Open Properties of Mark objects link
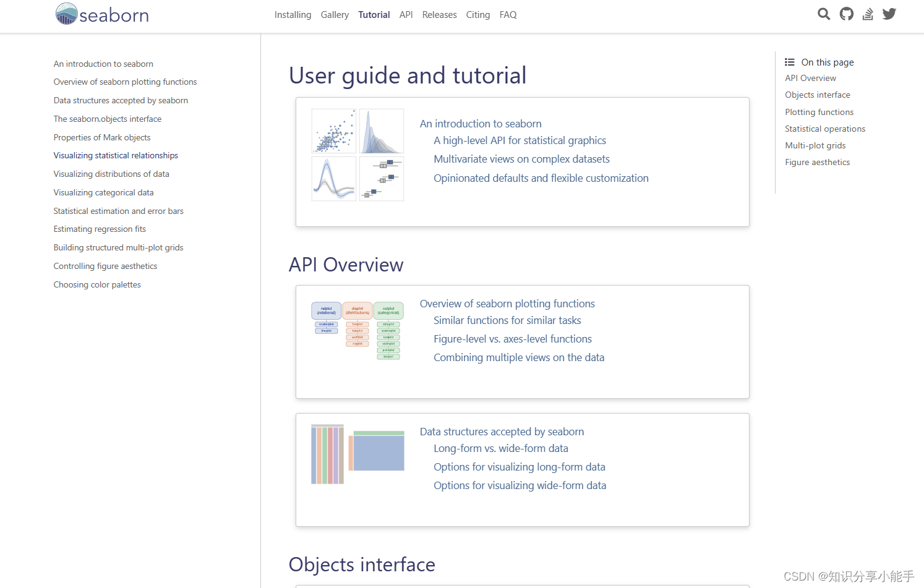 coord(102,137)
